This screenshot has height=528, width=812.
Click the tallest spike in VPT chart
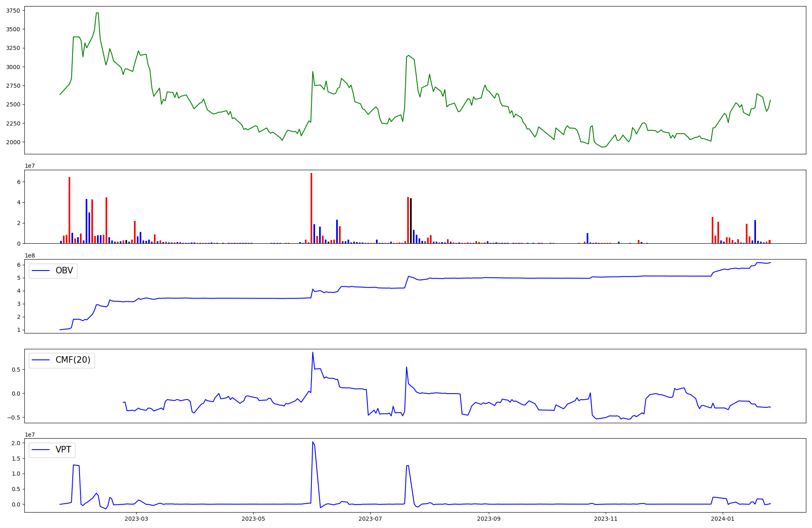313,442
